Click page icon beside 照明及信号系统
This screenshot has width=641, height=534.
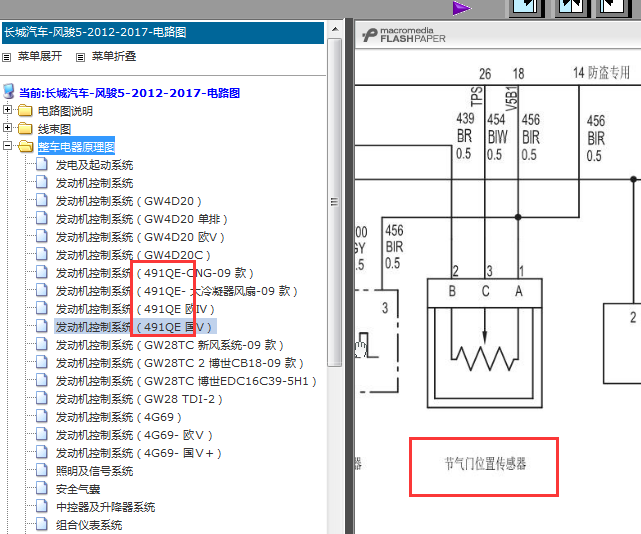[42, 470]
